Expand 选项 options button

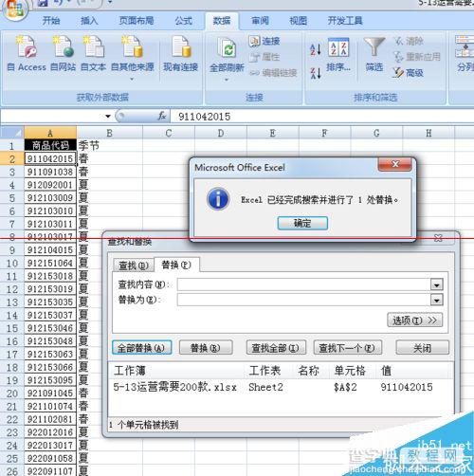pos(414,320)
